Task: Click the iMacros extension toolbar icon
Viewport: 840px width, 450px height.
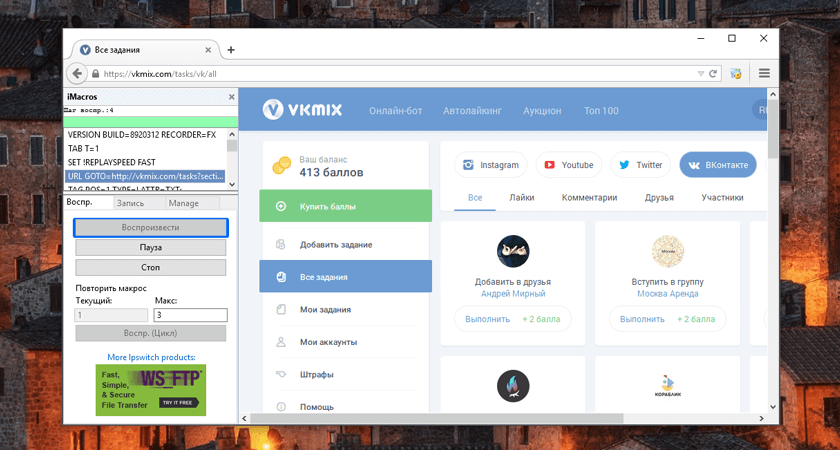Action: click(x=737, y=73)
